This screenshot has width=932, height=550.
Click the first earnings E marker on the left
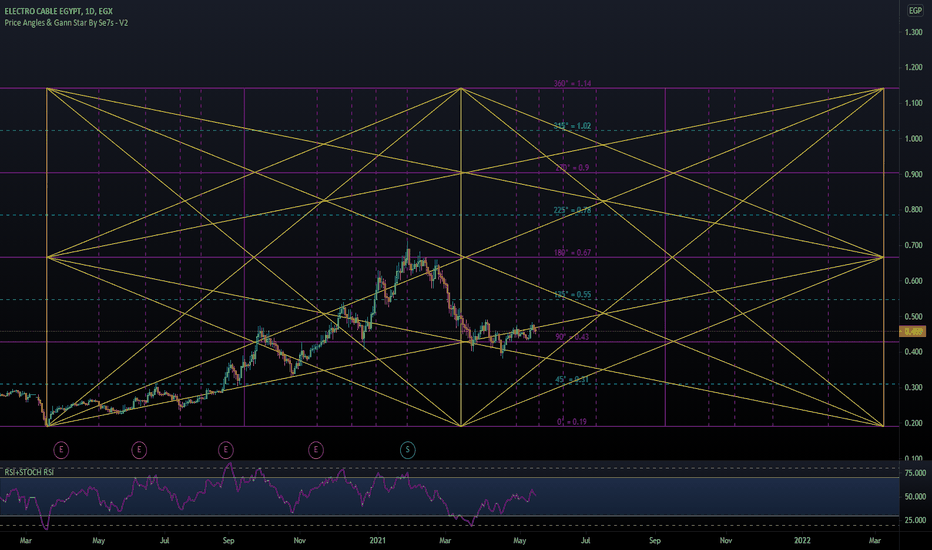point(61,450)
